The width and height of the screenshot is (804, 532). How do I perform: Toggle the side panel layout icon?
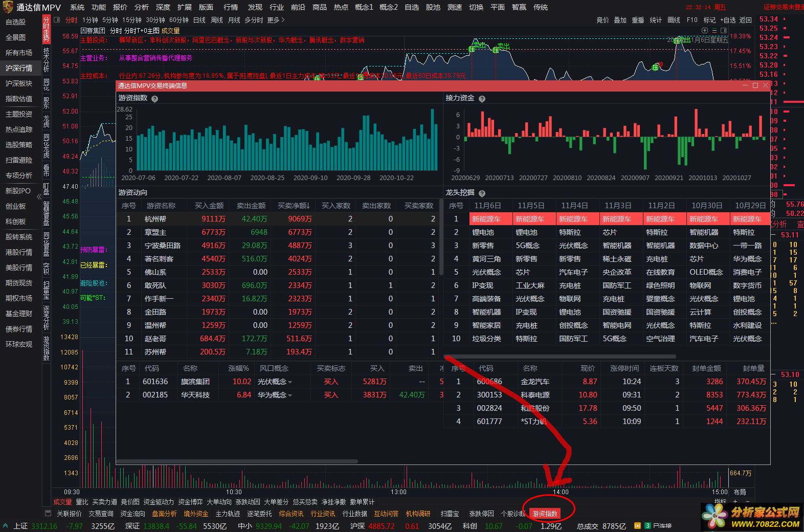pyautogui.click(x=724, y=31)
